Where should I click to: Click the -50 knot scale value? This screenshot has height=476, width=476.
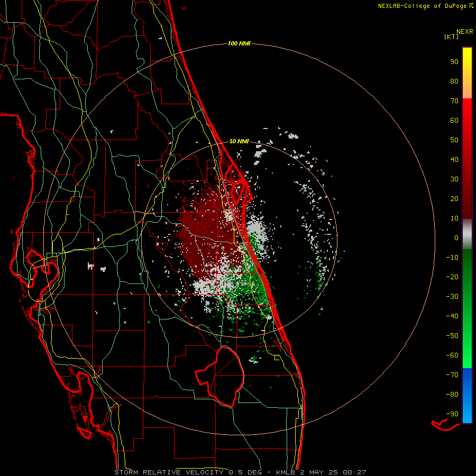click(x=452, y=335)
